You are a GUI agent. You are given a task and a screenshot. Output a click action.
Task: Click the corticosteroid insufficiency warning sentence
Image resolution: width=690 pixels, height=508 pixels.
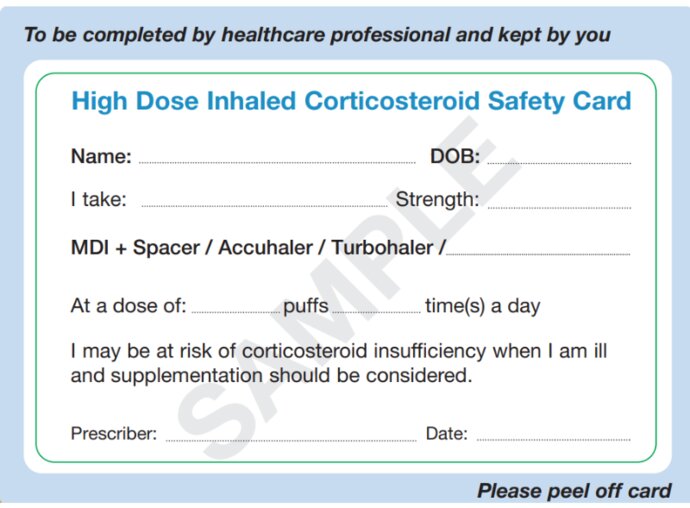click(x=339, y=363)
